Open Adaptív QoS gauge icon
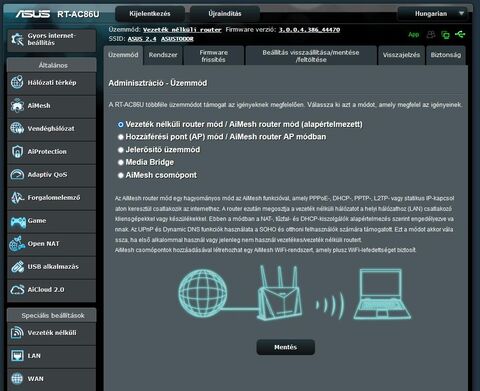 click(17, 174)
